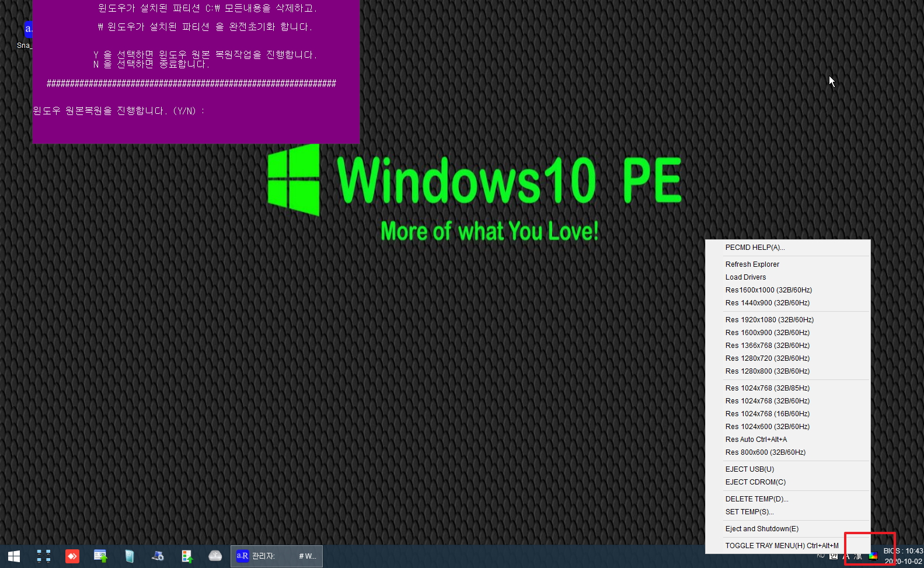Screen dimensions: 924x568
Task: Launch the red AnyDesk taskbar icon
Action: point(72,556)
